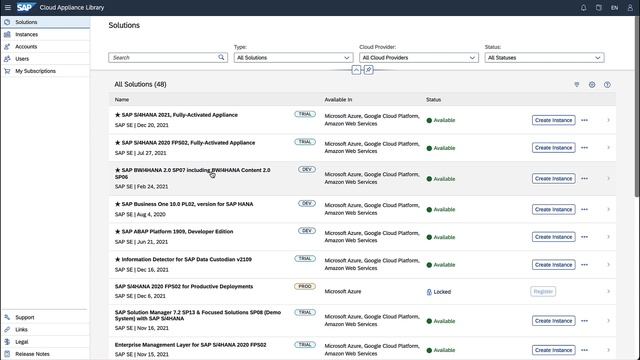Viewport: 640px width, 360px height.
Task: Open more options for S/4HANA 2020 FPS02 Appliance
Action: click(584, 147)
